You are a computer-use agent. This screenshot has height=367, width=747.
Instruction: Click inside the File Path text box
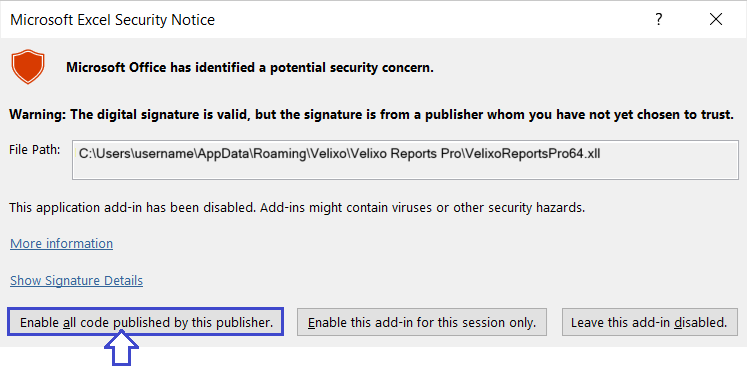coord(405,160)
